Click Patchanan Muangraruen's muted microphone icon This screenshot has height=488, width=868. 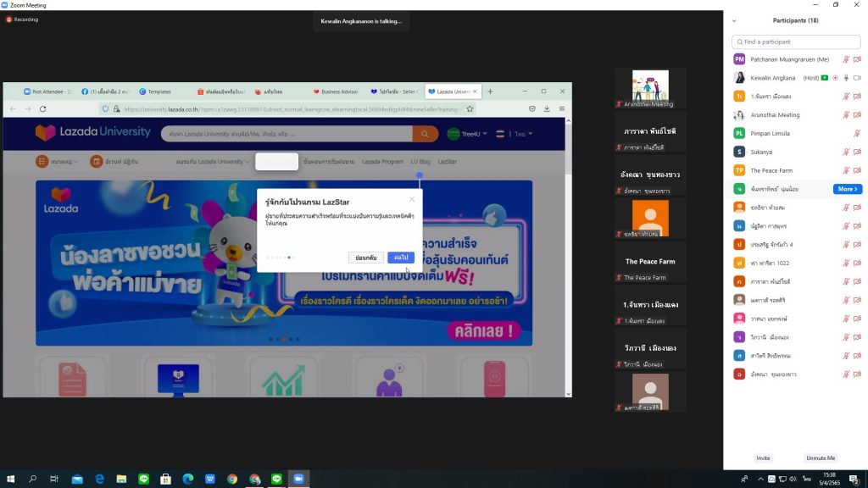[846, 59]
